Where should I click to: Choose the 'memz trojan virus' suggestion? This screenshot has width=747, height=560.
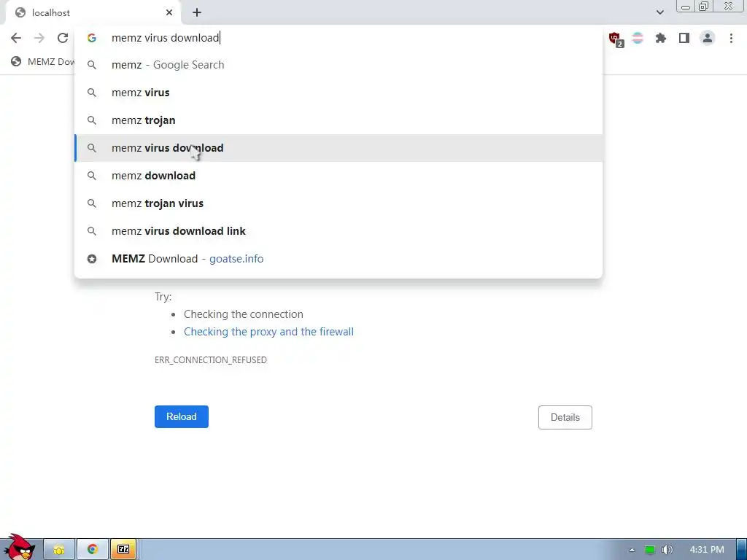(x=338, y=203)
